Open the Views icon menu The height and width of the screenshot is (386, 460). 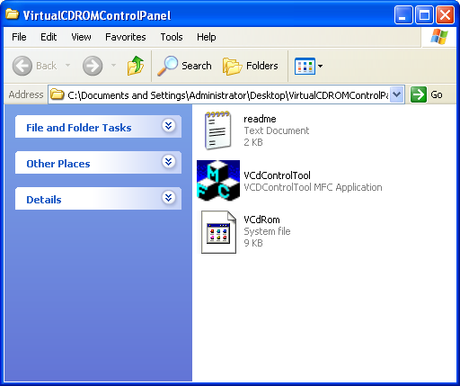coord(305,66)
